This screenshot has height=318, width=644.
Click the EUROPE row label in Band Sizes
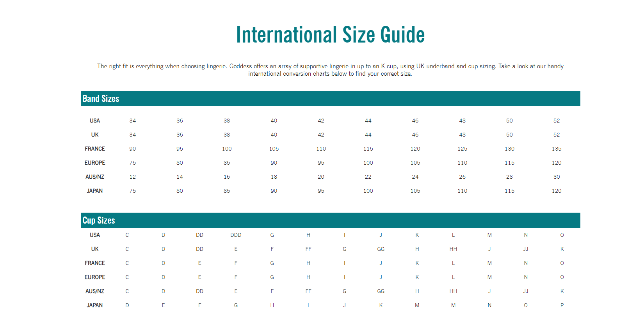click(95, 163)
